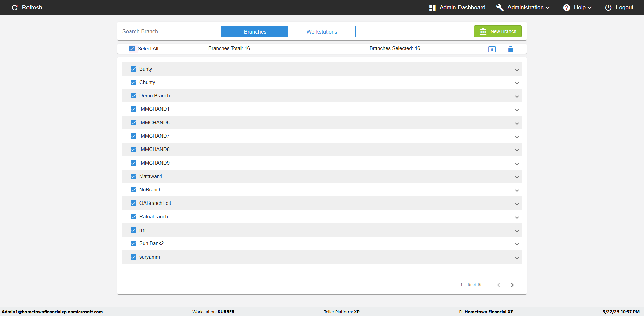Go to the previous page arrow
The width and height of the screenshot is (644, 316).
coord(499,285)
